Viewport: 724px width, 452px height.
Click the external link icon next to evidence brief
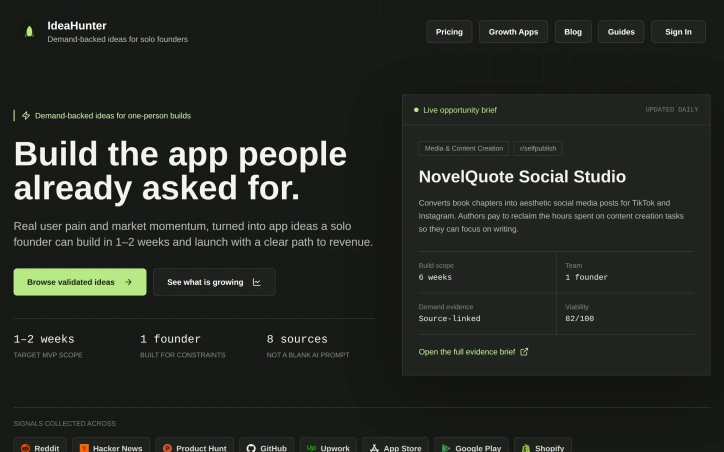[524, 352]
